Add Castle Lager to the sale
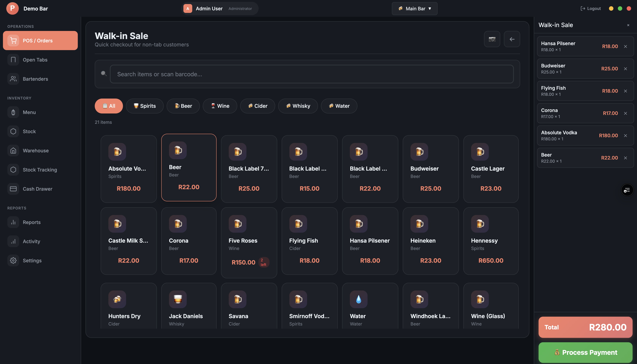 coord(491,169)
